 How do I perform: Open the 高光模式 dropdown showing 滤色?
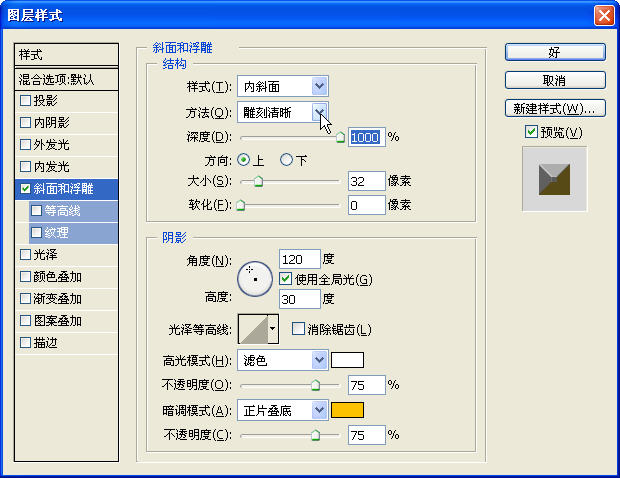point(283,360)
